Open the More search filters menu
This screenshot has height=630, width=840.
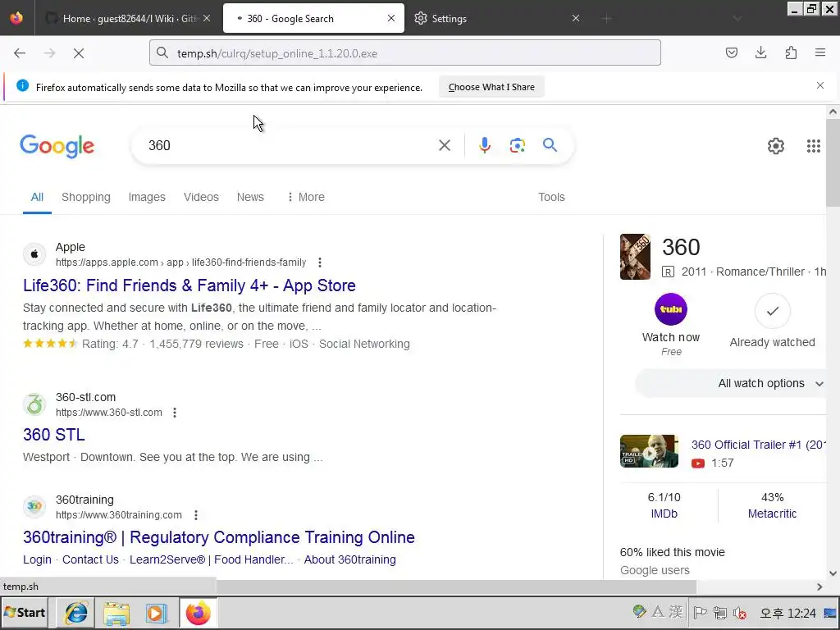click(x=305, y=197)
